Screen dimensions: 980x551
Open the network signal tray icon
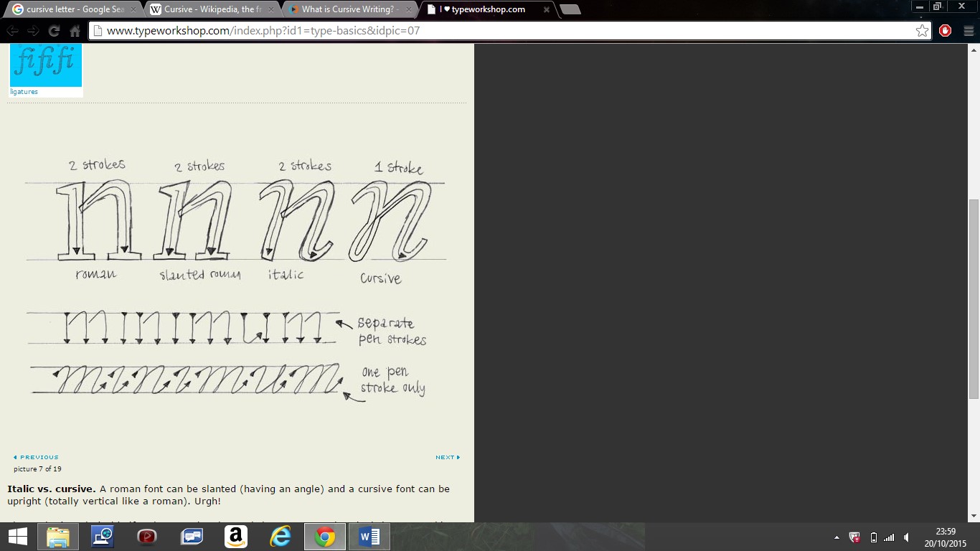(889, 537)
